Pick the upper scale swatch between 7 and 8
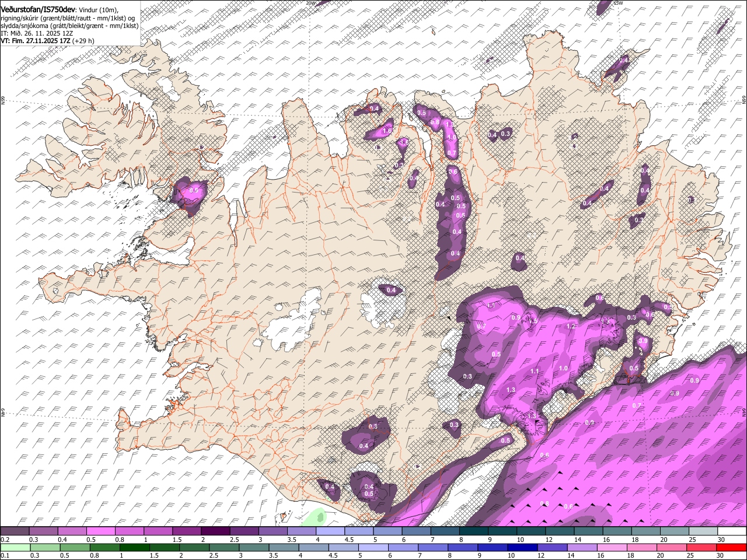The height and width of the screenshot is (560, 747). pos(445,531)
